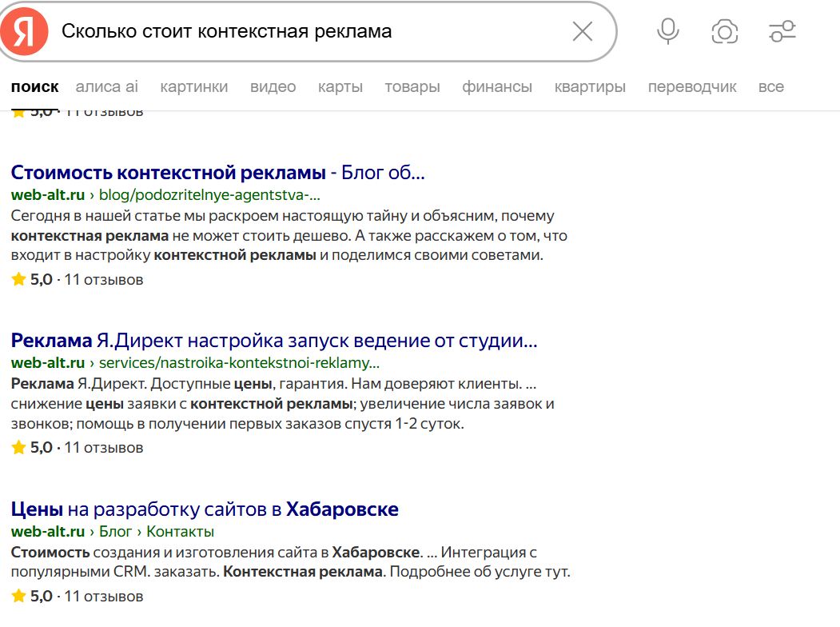Click '11 отзывов' under 'Стоимость контекстной рекламы' result
This screenshot has width=840, height=627.
(103, 279)
